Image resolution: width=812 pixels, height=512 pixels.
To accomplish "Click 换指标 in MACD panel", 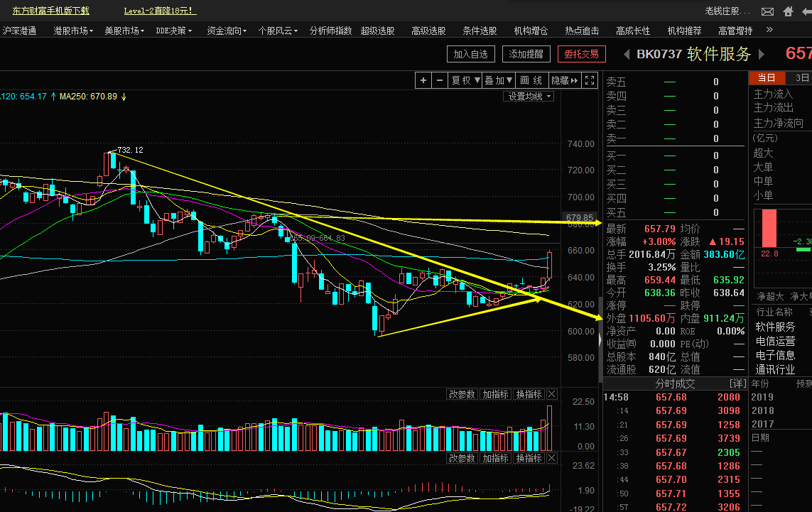I will (529, 458).
